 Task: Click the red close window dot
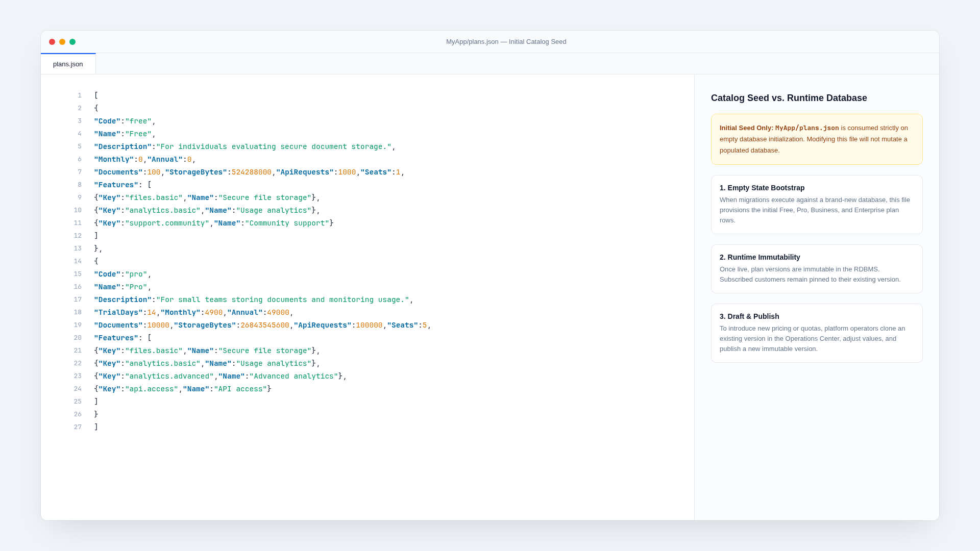[x=52, y=42]
